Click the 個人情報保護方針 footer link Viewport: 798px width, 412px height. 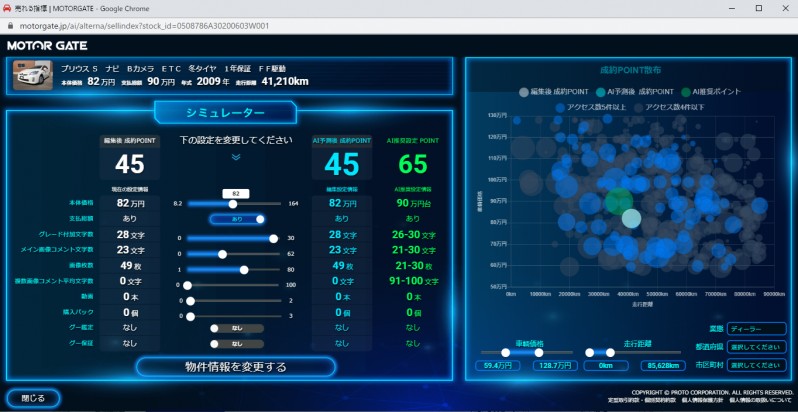coord(702,400)
